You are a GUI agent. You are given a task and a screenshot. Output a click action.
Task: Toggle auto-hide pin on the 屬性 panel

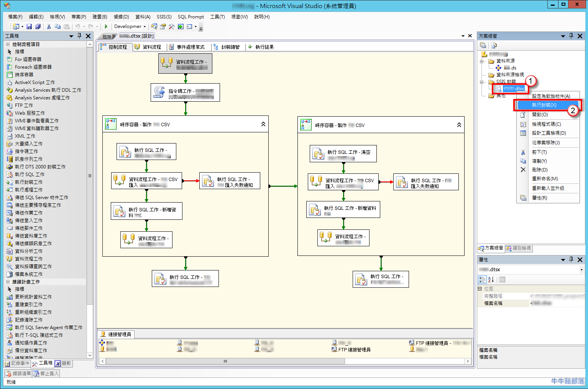(571, 259)
